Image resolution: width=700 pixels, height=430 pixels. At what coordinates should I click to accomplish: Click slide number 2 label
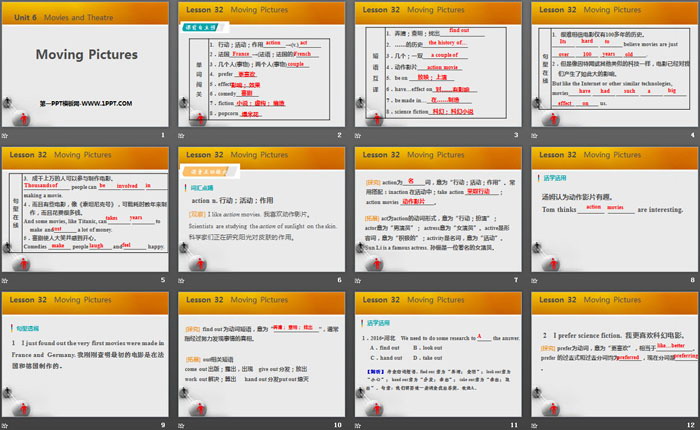[x=339, y=135]
